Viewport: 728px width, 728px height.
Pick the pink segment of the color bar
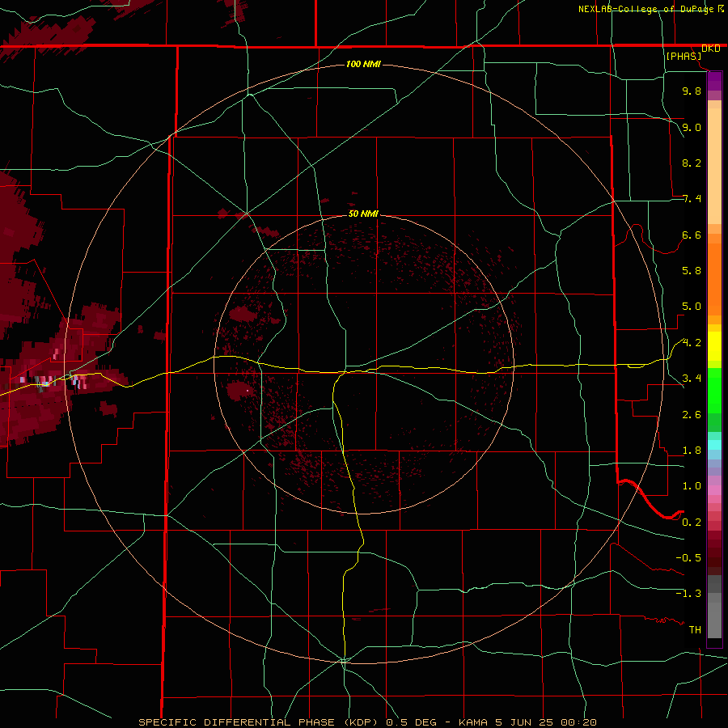[714, 490]
